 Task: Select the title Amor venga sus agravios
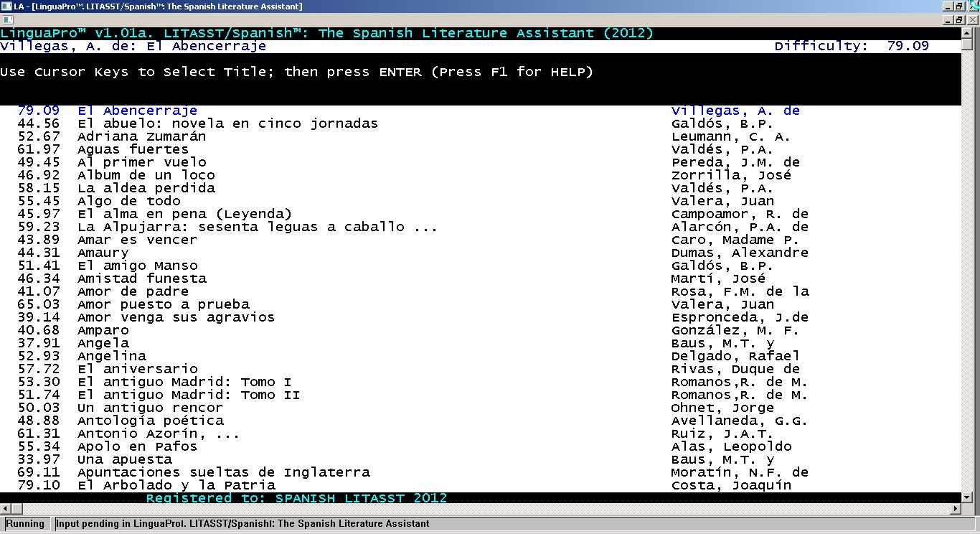(x=176, y=317)
